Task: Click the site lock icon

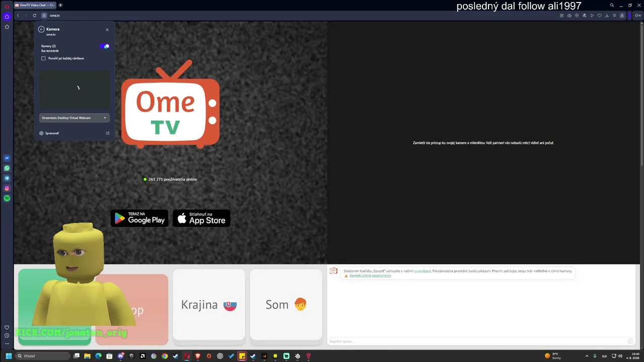Action: (44, 16)
